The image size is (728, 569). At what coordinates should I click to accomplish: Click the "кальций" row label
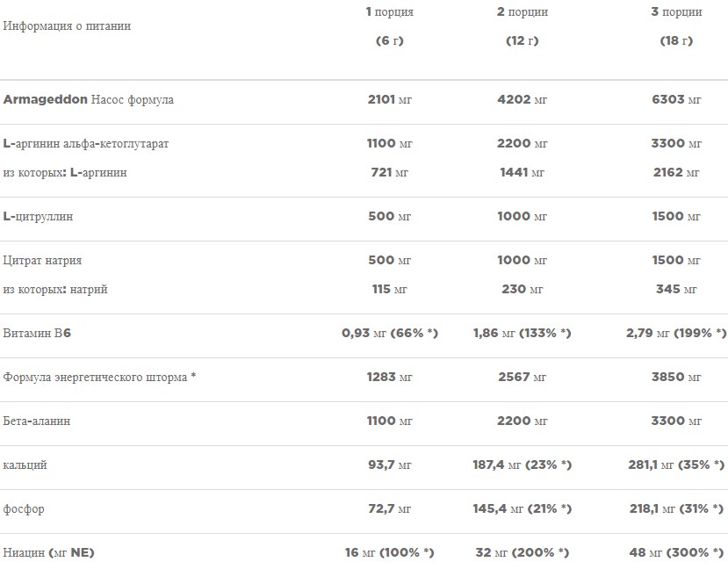coord(25,465)
